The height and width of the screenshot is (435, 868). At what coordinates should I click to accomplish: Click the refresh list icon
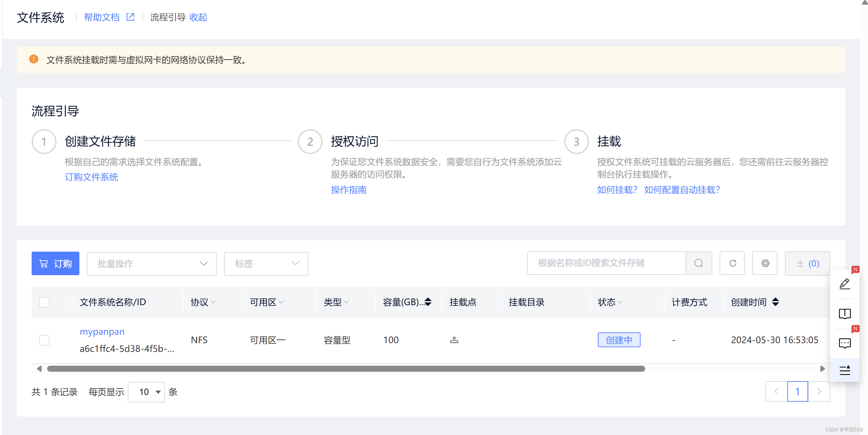(732, 263)
